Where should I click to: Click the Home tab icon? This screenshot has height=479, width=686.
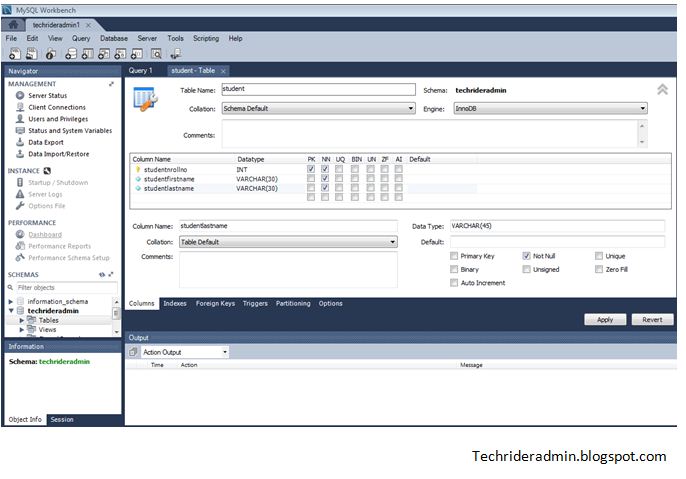coord(14,25)
